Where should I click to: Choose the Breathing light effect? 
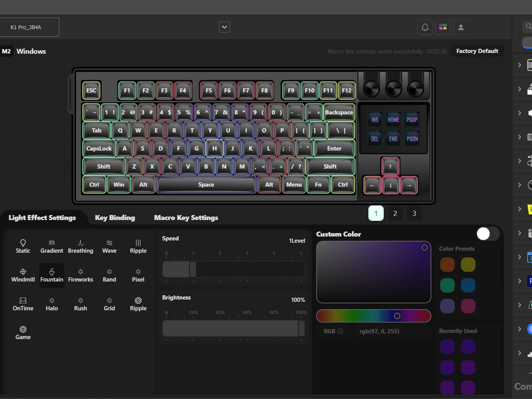point(81,246)
